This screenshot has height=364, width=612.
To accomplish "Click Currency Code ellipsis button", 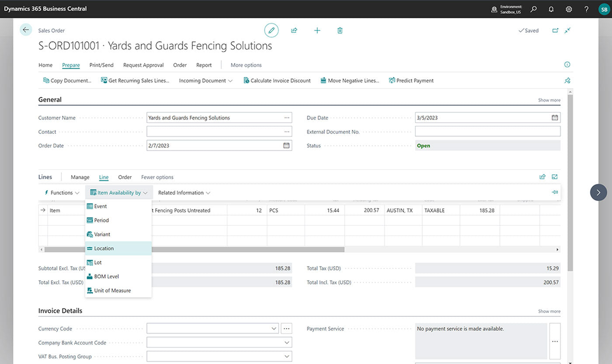I will coord(286,328).
